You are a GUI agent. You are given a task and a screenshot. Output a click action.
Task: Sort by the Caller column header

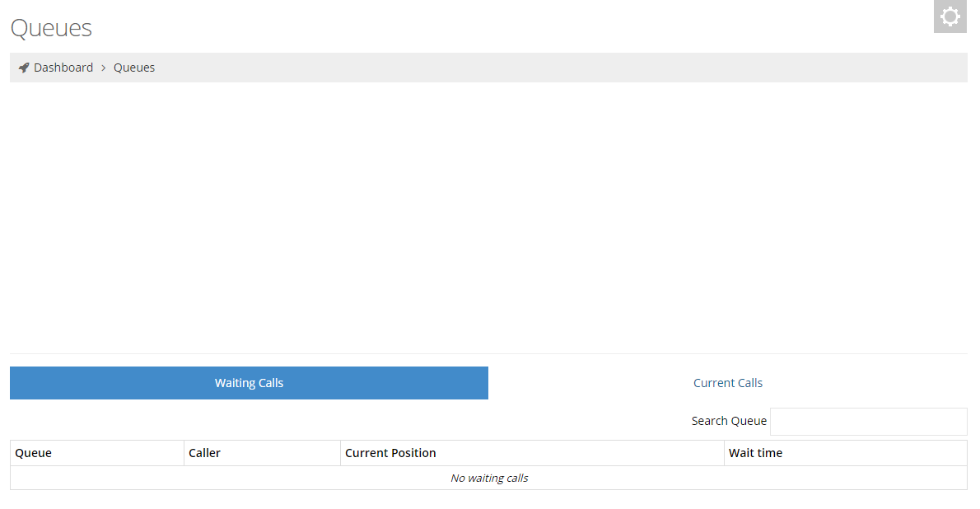204,453
